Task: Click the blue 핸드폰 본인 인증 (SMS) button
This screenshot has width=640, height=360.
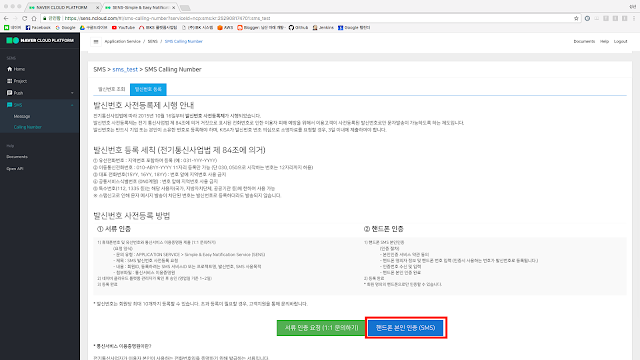Action: [x=405, y=328]
